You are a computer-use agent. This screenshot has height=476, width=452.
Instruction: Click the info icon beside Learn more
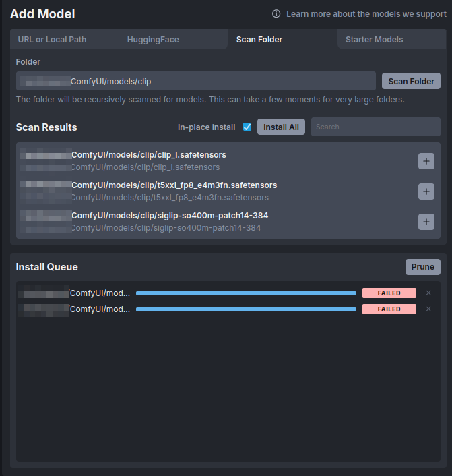pos(276,13)
